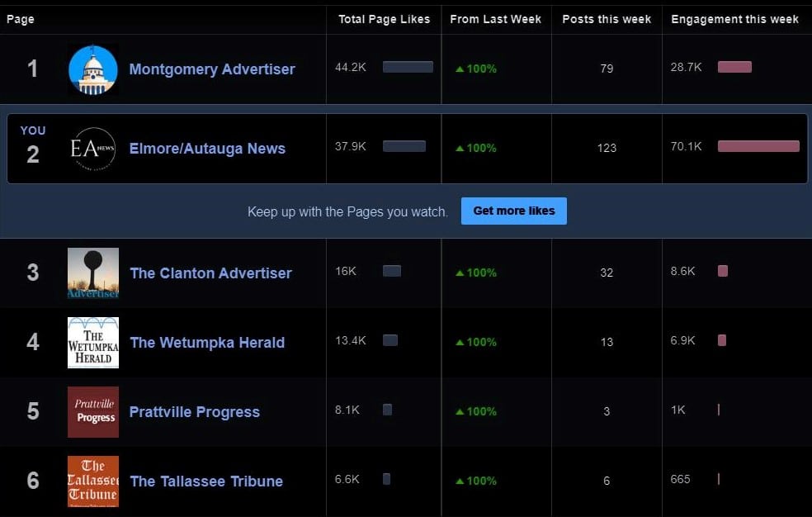Viewport: 812px width, 517px height.
Task: Click The Tallassee Tribune orange logo
Action: point(92,481)
